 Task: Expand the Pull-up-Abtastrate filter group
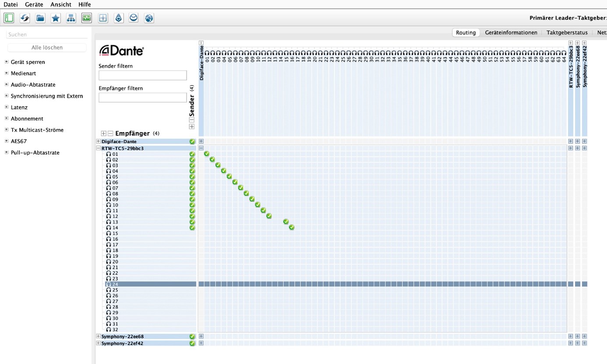coord(7,153)
